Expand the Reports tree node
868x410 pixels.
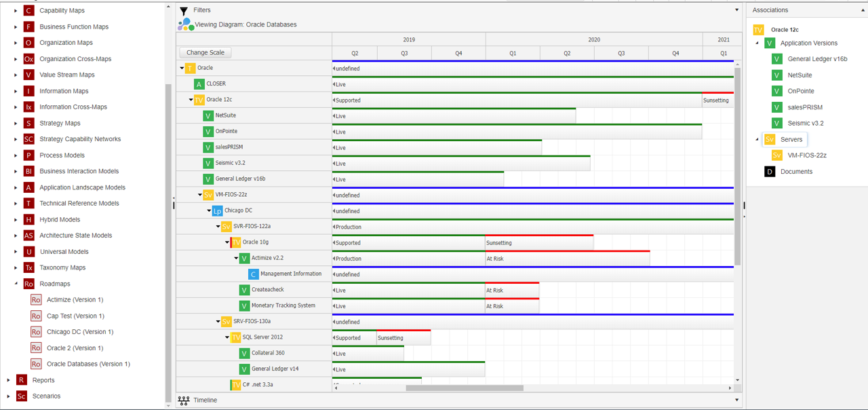click(8, 380)
